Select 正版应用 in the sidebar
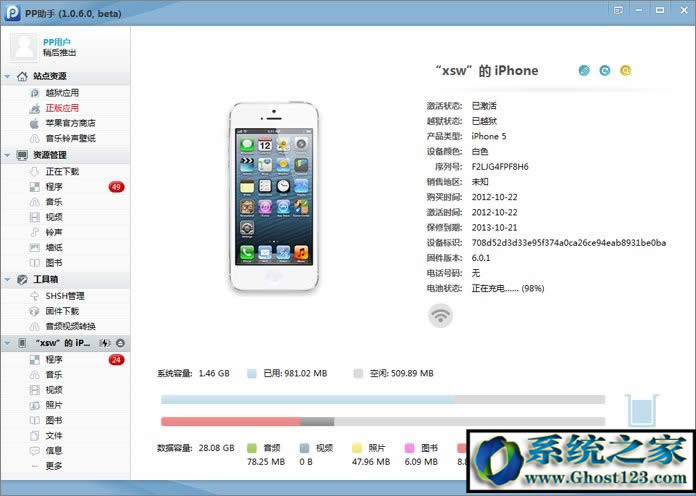Viewport: 696px width, 496px height. tap(61, 107)
